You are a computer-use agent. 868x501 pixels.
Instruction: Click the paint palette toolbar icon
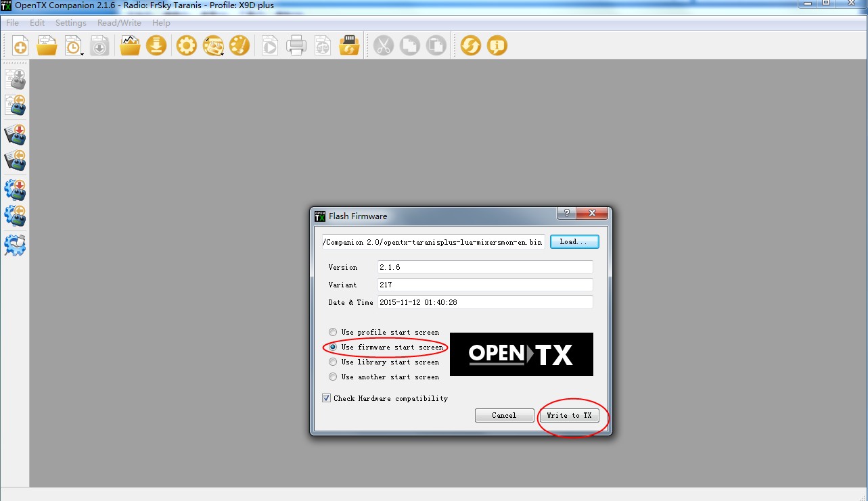(239, 46)
